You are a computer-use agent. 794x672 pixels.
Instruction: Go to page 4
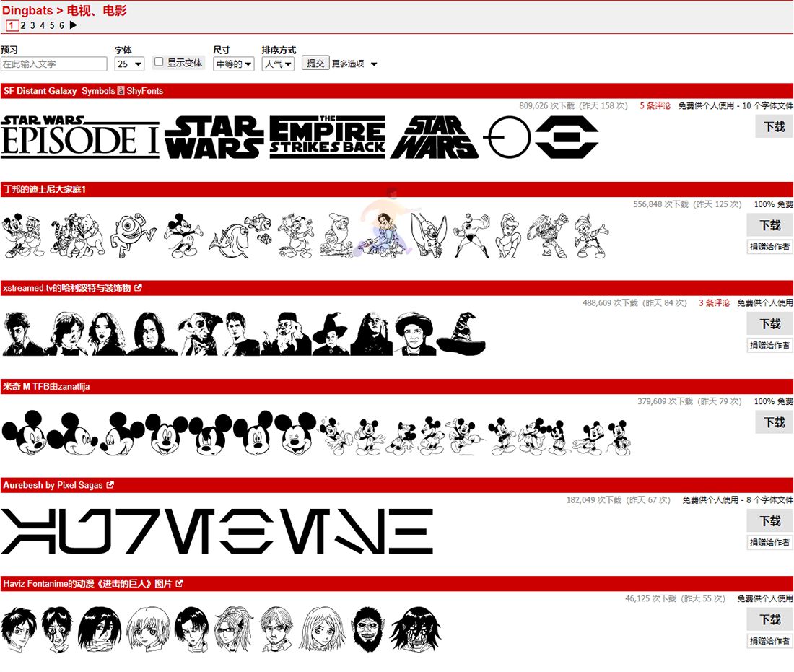point(42,25)
